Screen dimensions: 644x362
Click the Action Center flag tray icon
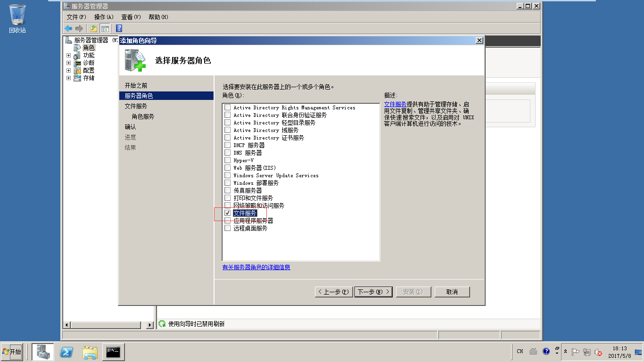(575, 352)
